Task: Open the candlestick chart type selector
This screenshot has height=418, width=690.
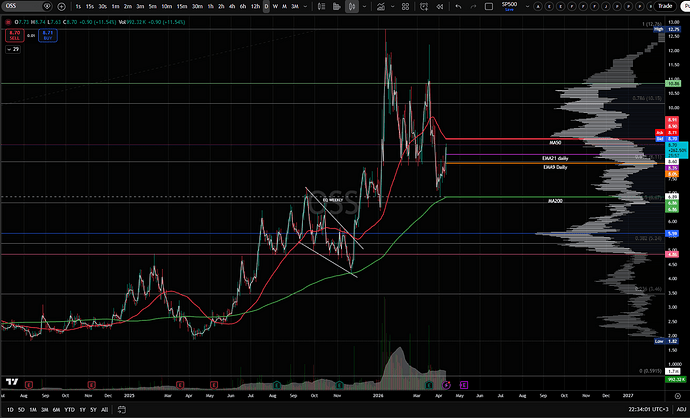Action: tap(352, 7)
